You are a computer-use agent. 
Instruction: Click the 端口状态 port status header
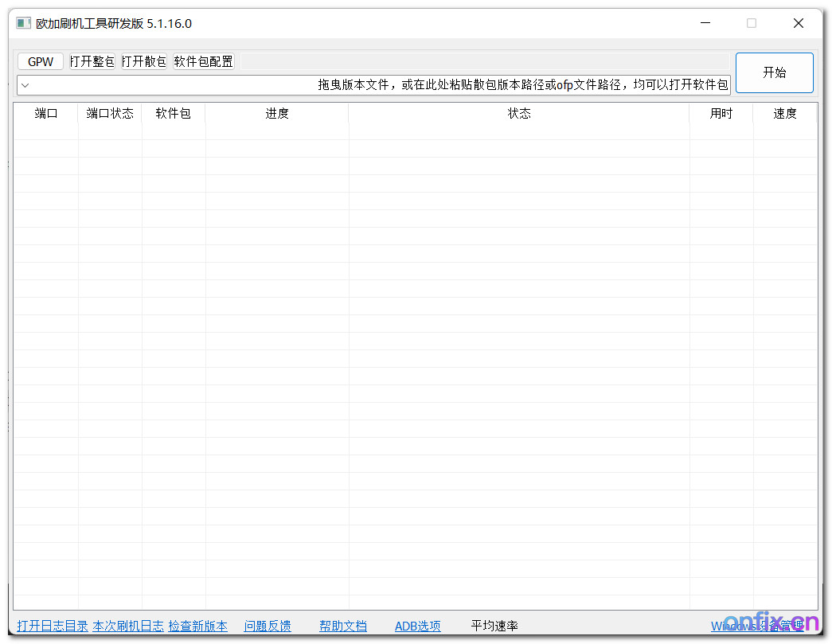tap(109, 113)
